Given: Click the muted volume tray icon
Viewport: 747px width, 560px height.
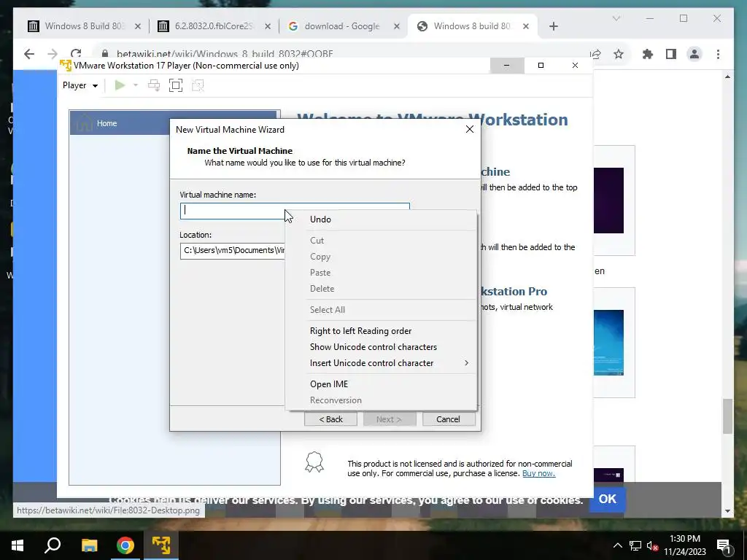Looking at the screenshot, I should pyautogui.click(x=653, y=546).
